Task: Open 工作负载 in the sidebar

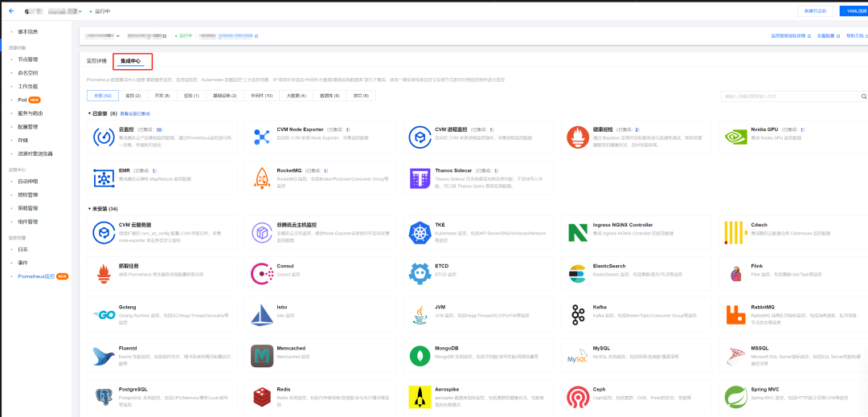Action: tap(27, 86)
